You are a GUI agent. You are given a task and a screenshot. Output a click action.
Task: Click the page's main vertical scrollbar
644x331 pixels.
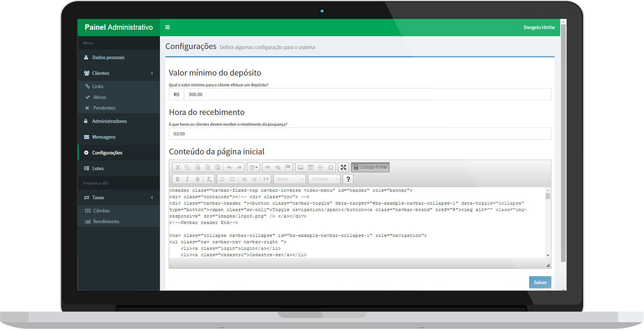click(x=563, y=143)
